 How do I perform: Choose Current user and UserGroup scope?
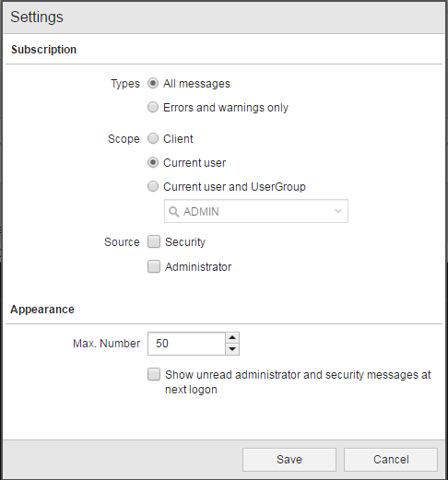click(x=153, y=186)
